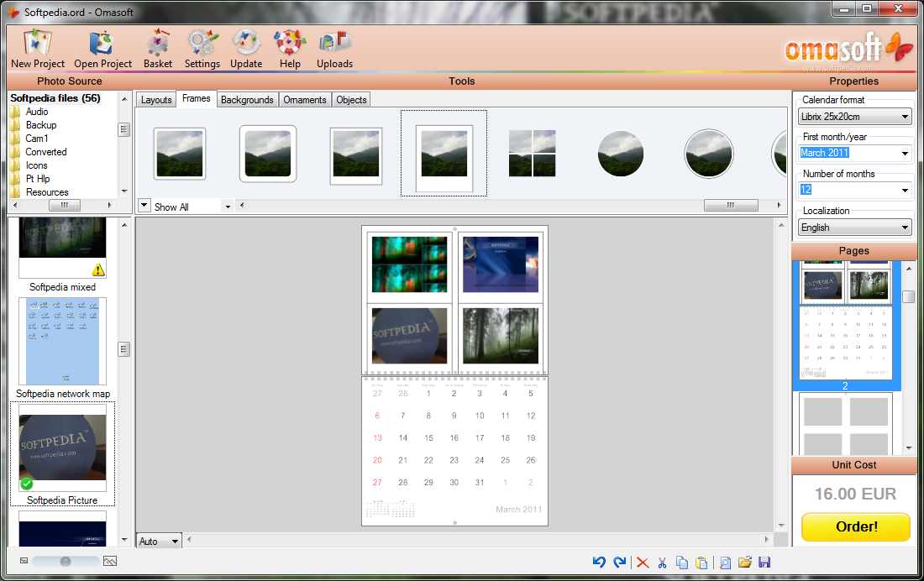Open the Auto zoom dropdown
This screenshot has height=581, width=924.
point(159,541)
